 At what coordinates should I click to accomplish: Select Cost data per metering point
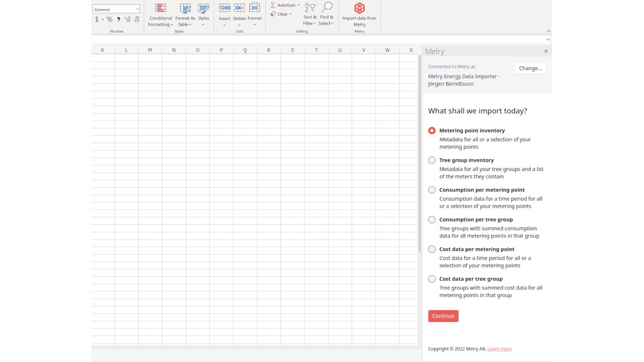click(432, 249)
